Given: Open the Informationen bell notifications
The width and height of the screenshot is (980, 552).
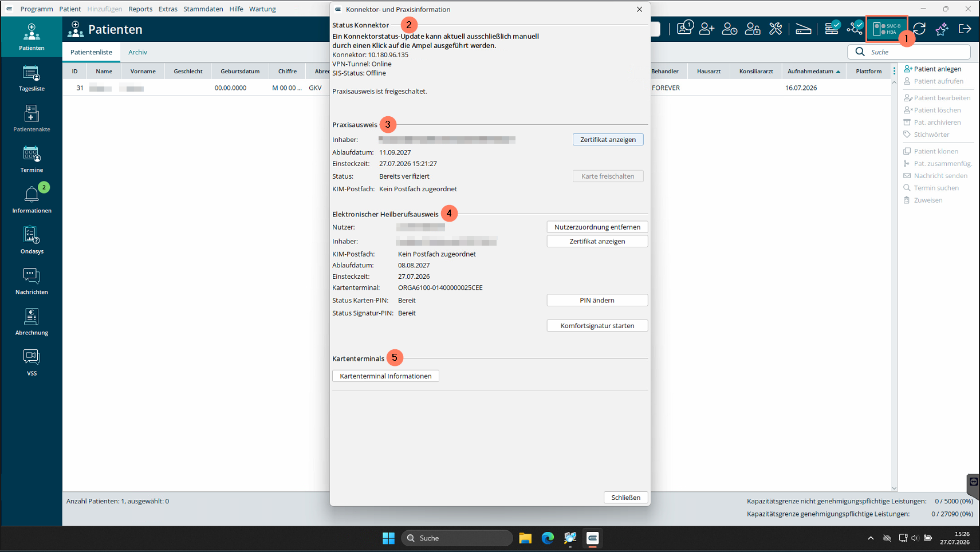Looking at the screenshot, I should point(32,200).
